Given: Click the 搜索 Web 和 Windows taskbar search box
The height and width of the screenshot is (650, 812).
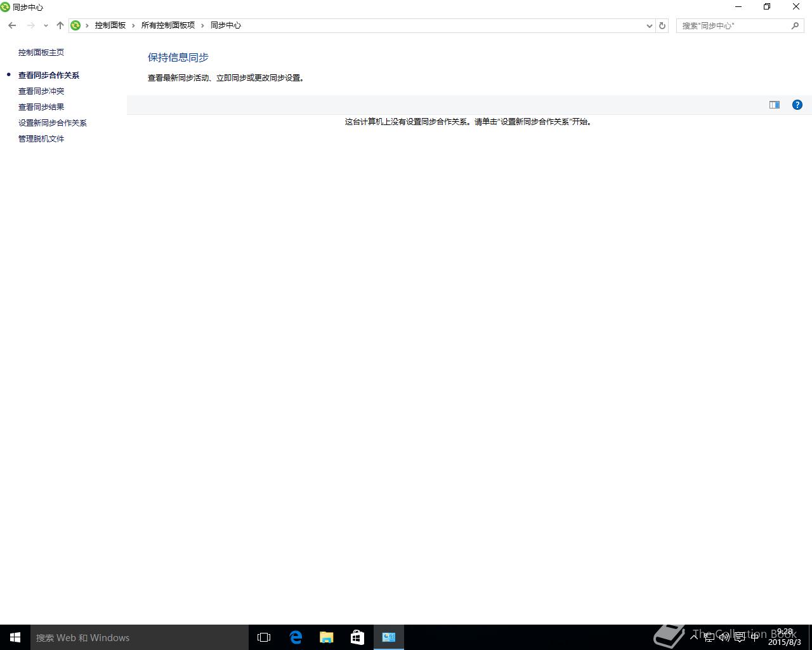Looking at the screenshot, I should point(140,637).
